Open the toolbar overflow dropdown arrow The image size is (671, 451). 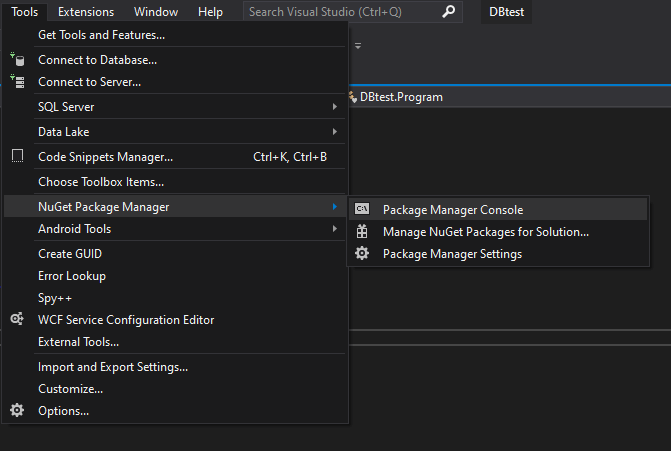358,46
